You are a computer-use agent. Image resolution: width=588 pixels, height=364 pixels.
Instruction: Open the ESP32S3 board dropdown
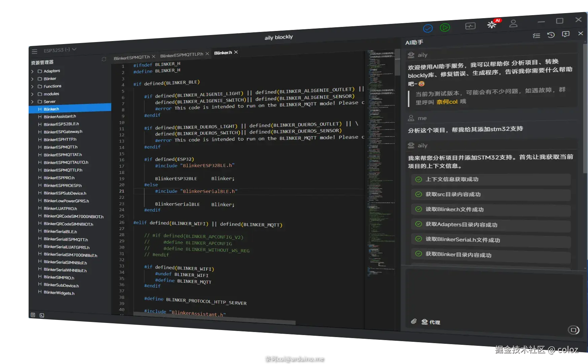coord(60,50)
